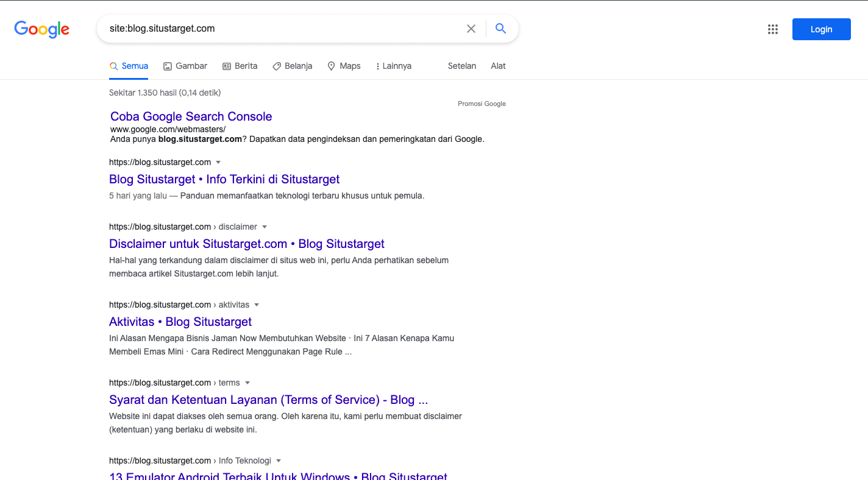Viewport: 868px width, 480px height.
Task: Click the blue Login button
Action: point(821,29)
